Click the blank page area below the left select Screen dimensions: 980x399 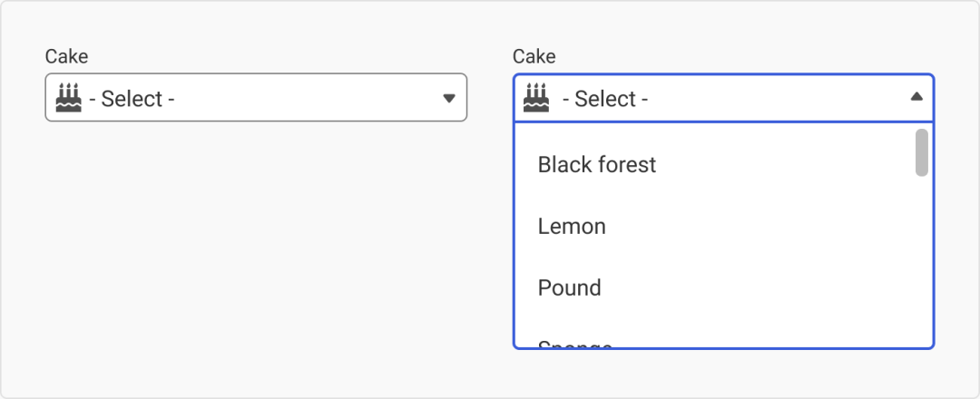pyautogui.click(x=256, y=249)
